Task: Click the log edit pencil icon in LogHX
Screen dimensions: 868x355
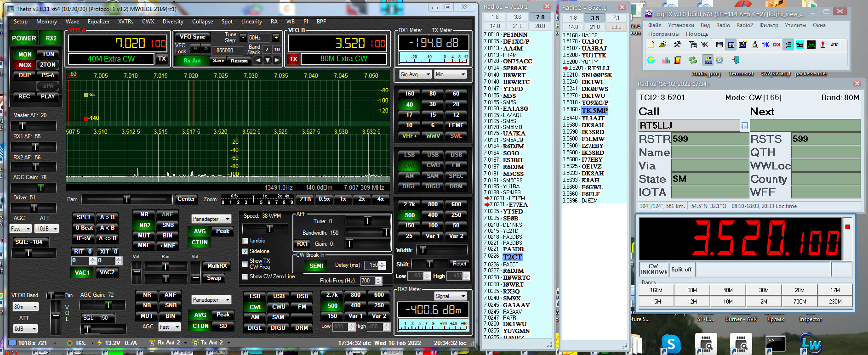Action: pyautogui.click(x=742, y=45)
